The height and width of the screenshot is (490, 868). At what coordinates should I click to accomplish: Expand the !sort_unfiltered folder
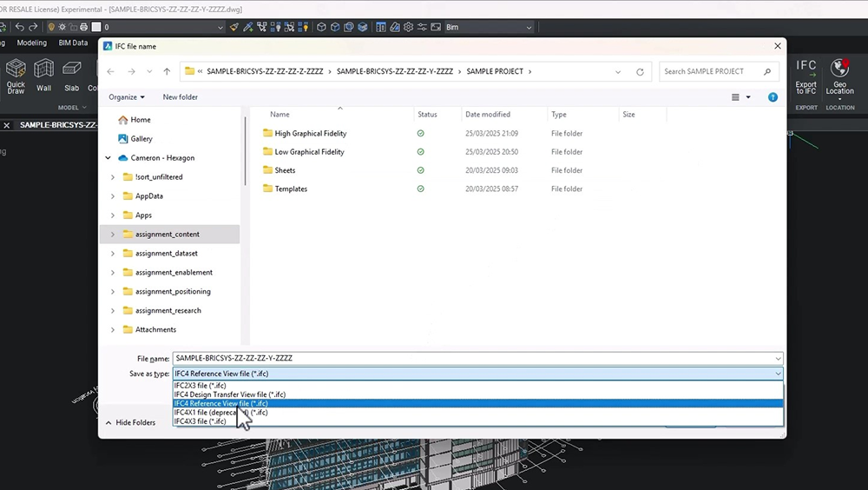pos(113,177)
